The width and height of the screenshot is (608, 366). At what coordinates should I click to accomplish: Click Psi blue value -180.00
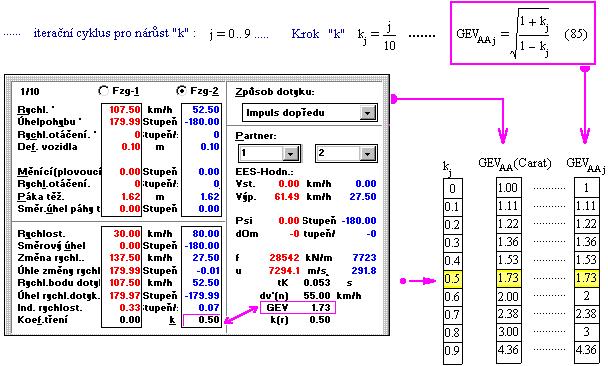click(359, 221)
